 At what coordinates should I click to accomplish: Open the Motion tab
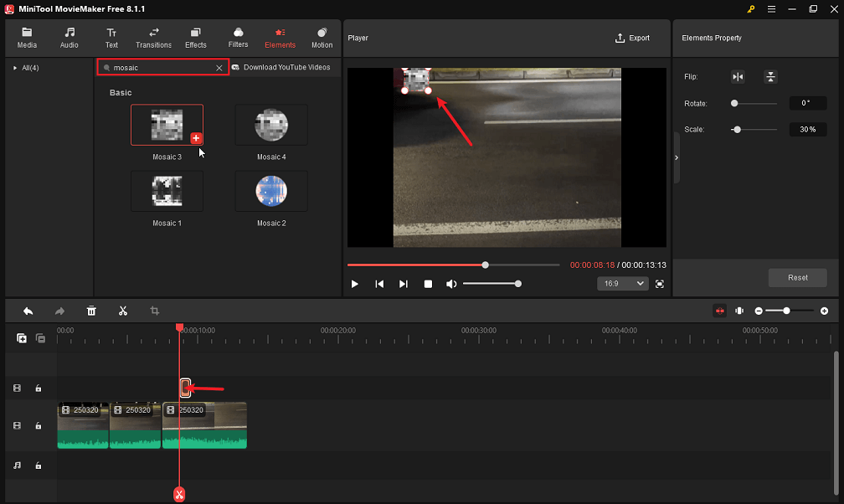tap(322, 39)
